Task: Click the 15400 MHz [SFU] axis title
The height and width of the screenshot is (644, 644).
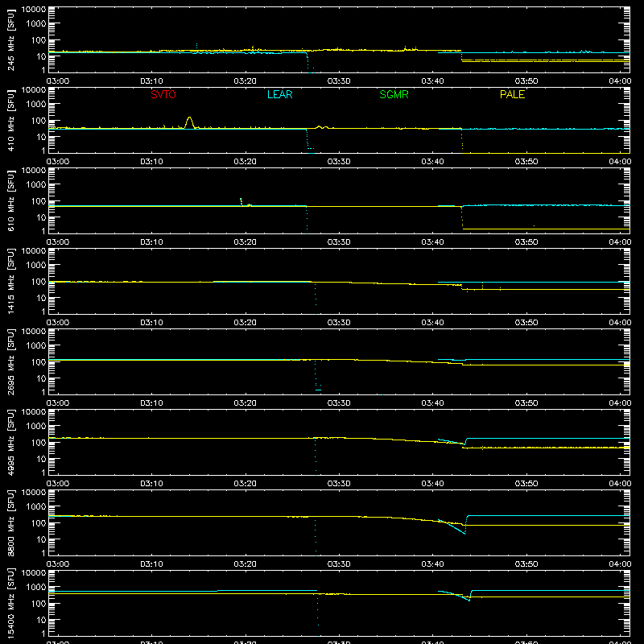Action: pos(10,603)
